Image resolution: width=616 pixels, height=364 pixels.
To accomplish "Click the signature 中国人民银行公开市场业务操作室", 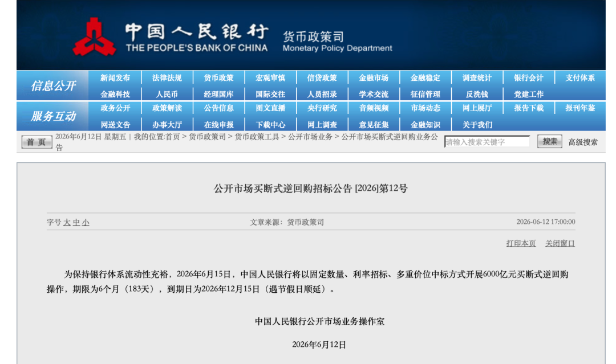I will coord(319,322).
